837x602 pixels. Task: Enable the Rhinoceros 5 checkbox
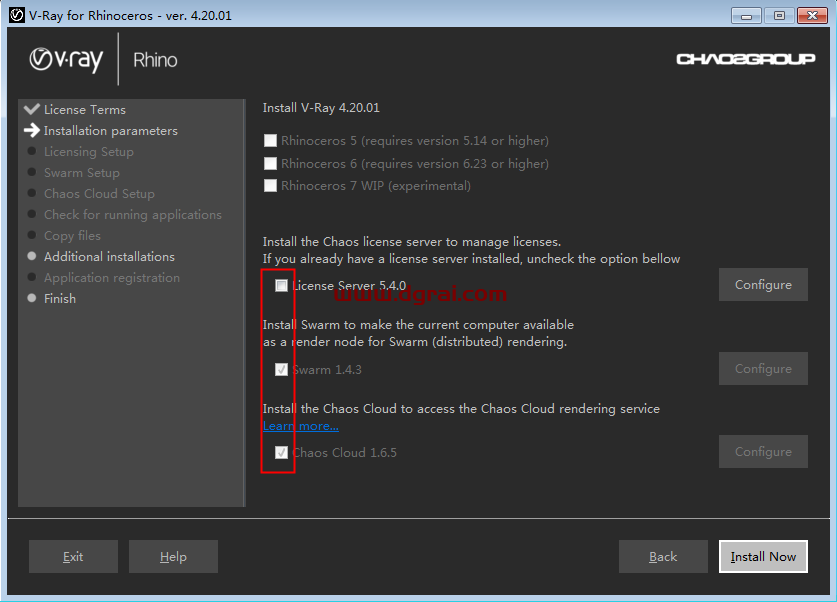270,141
